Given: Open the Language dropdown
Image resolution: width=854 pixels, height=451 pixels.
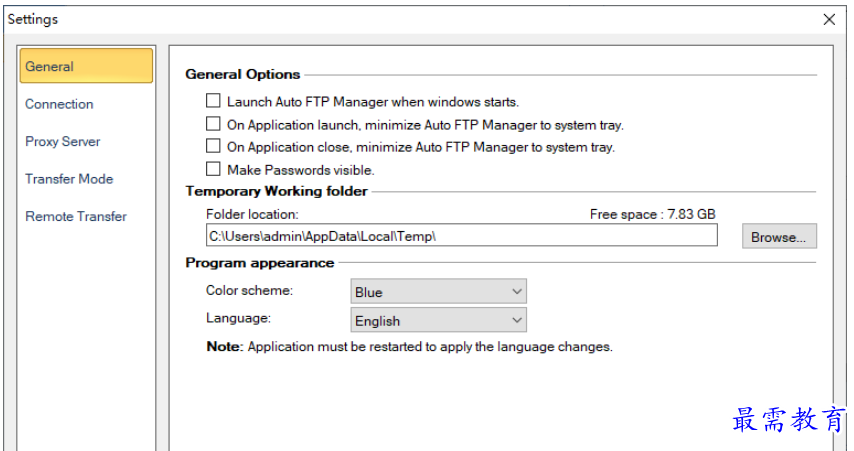Looking at the screenshot, I should point(438,320).
